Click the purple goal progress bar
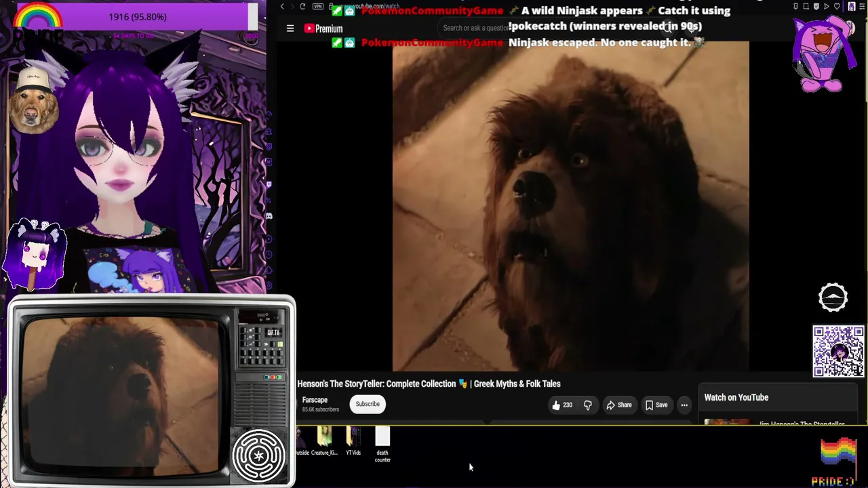The image size is (868, 488). tap(138, 17)
